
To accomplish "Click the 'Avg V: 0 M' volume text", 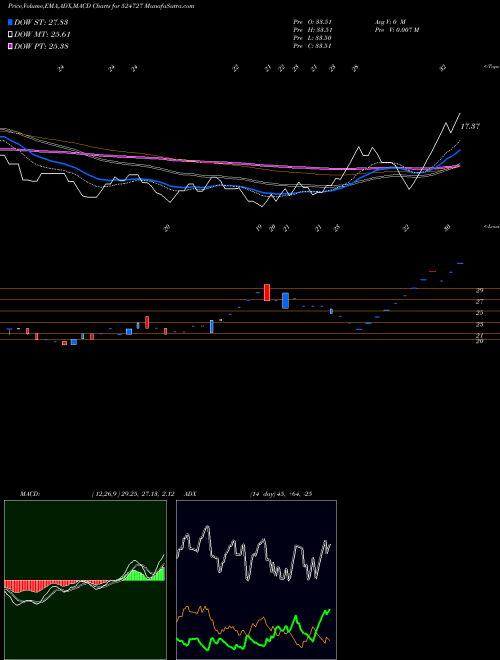I will point(390,22).
